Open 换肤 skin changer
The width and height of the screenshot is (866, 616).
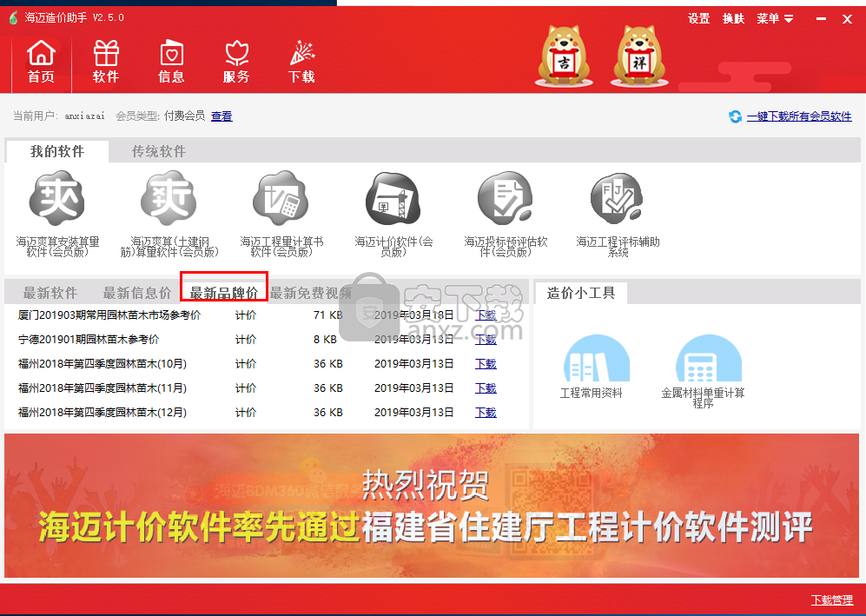click(733, 19)
